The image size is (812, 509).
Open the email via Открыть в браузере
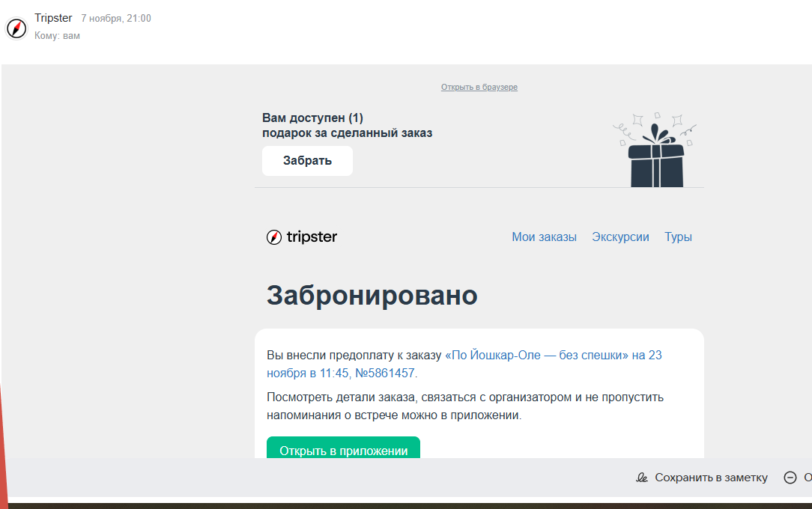(479, 88)
